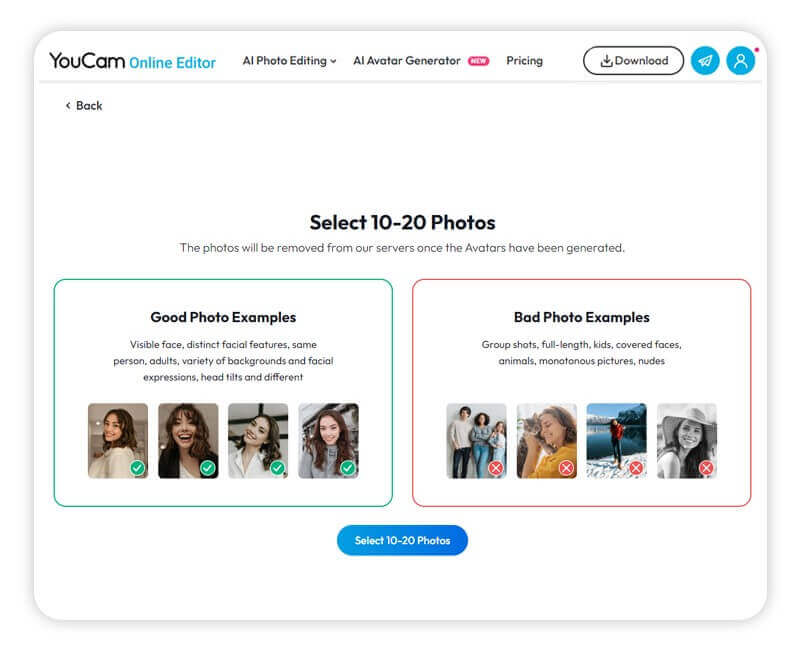Click green checkmark on fourth good photo

[348, 468]
